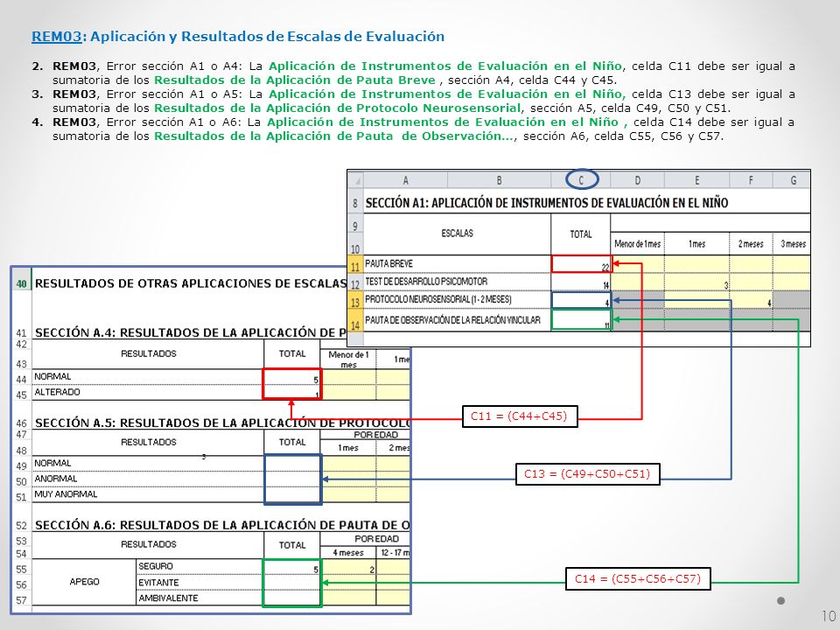Click total cell showing 14 for Test de Desarrollo
The height and width of the screenshot is (630, 840).
tap(581, 283)
